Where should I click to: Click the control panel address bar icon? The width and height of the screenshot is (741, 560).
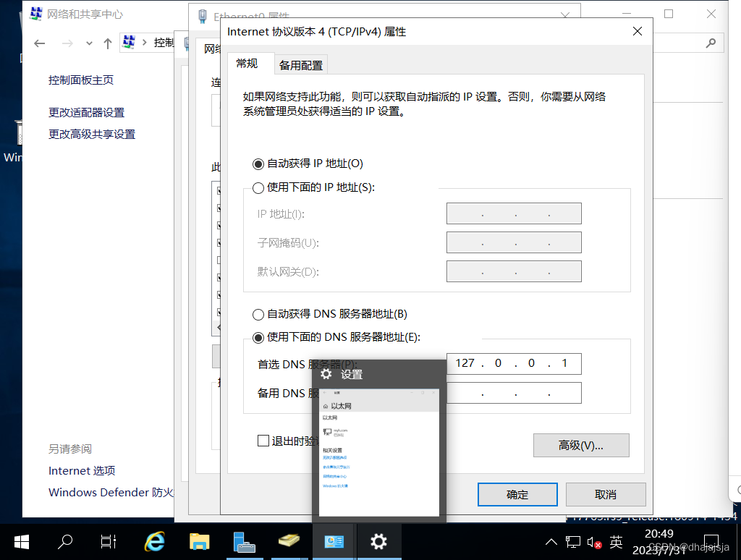click(x=129, y=42)
